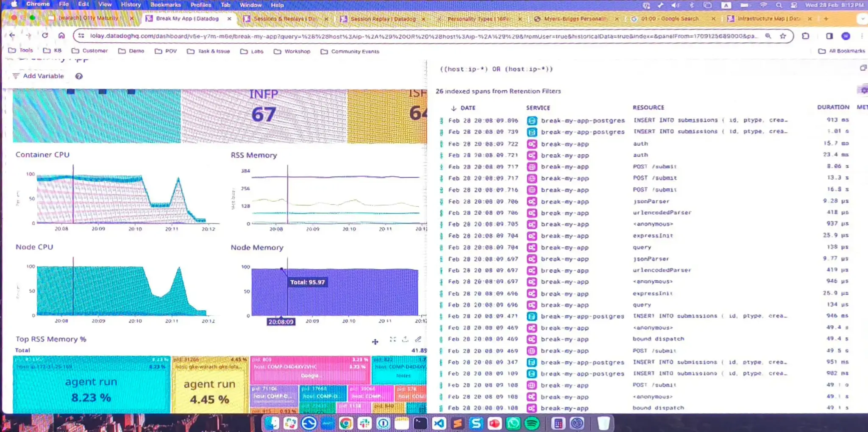Open the Labs bookmarks folder
The width and height of the screenshot is (868, 432).
pyautogui.click(x=252, y=52)
